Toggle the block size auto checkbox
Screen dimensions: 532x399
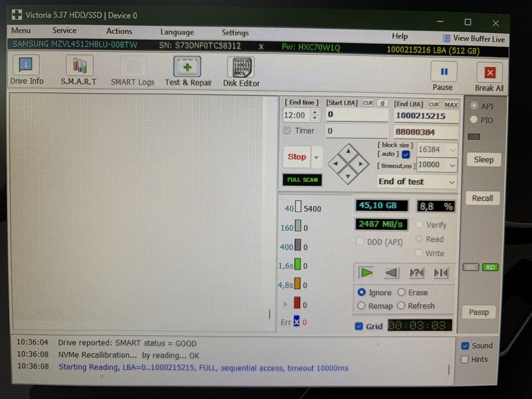[406, 154]
